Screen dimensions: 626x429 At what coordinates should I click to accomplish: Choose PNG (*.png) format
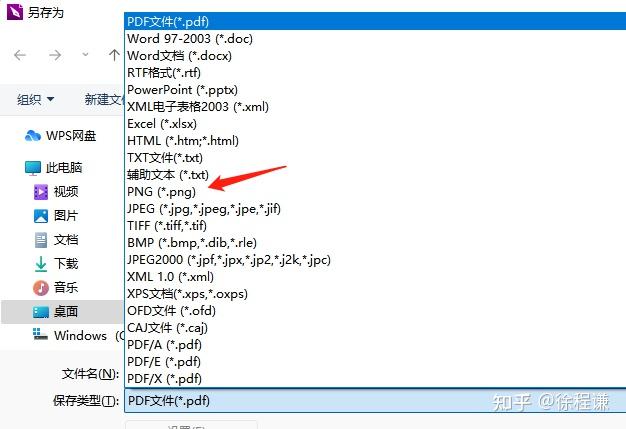(x=375, y=192)
